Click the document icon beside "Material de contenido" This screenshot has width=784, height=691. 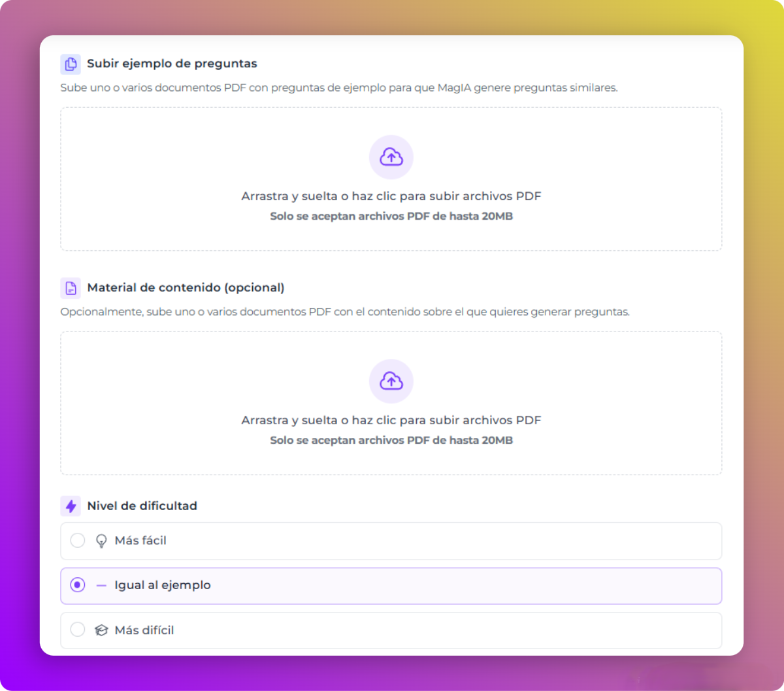click(70, 288)
